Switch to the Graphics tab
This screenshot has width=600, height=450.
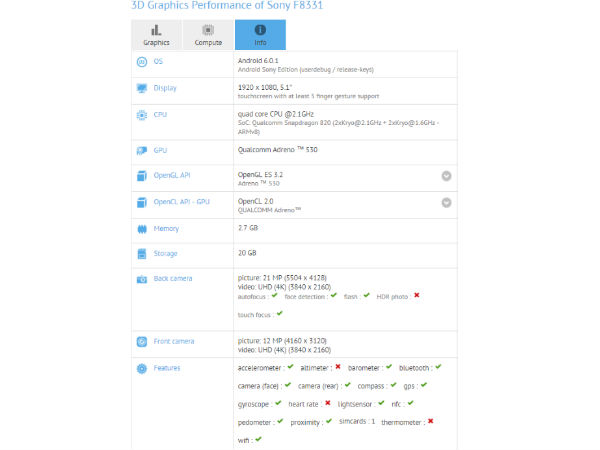pyautogui.click(x=156, y=34)
